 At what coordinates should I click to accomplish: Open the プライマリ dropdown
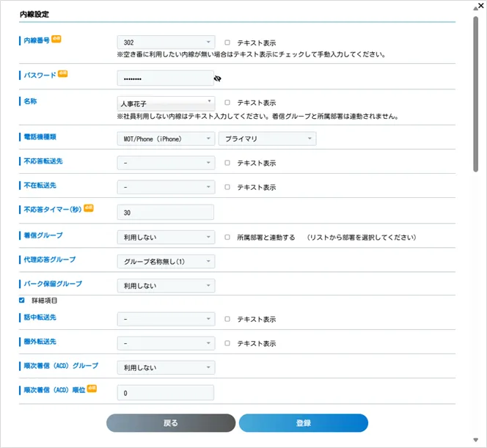tap(267, 139)
